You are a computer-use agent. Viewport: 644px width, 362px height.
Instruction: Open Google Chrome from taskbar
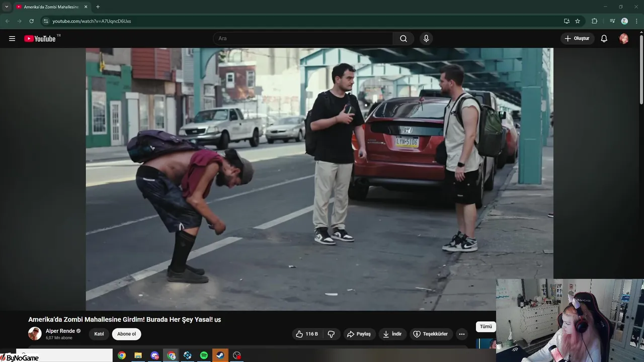[121, 355]
